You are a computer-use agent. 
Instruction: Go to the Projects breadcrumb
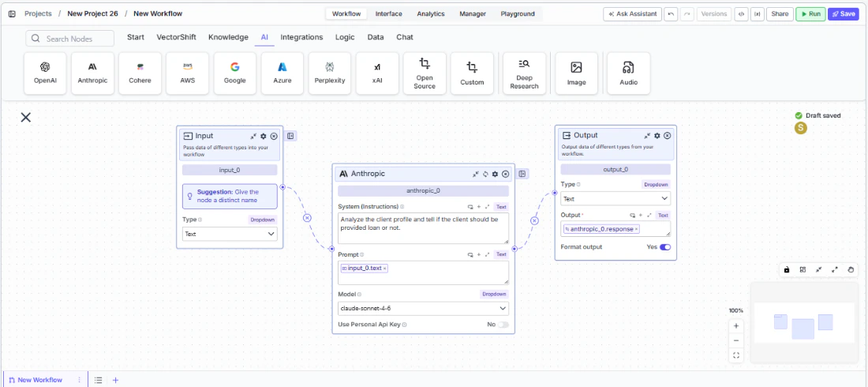[38, 14]
